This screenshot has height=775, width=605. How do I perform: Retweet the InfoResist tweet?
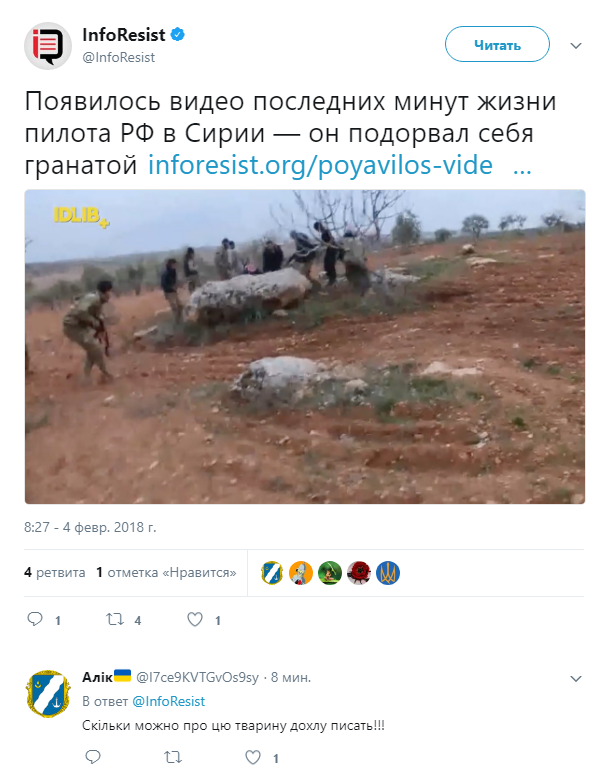click(x=115, y=619)
